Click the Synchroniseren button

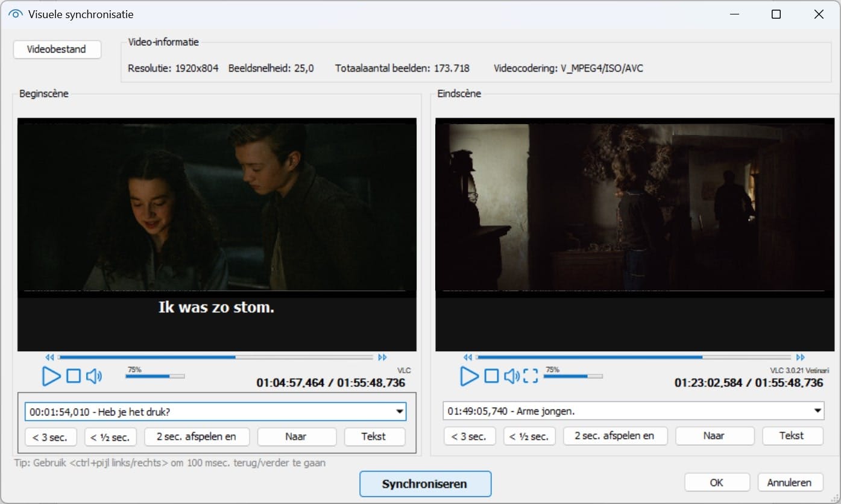[x=425, y=484]
